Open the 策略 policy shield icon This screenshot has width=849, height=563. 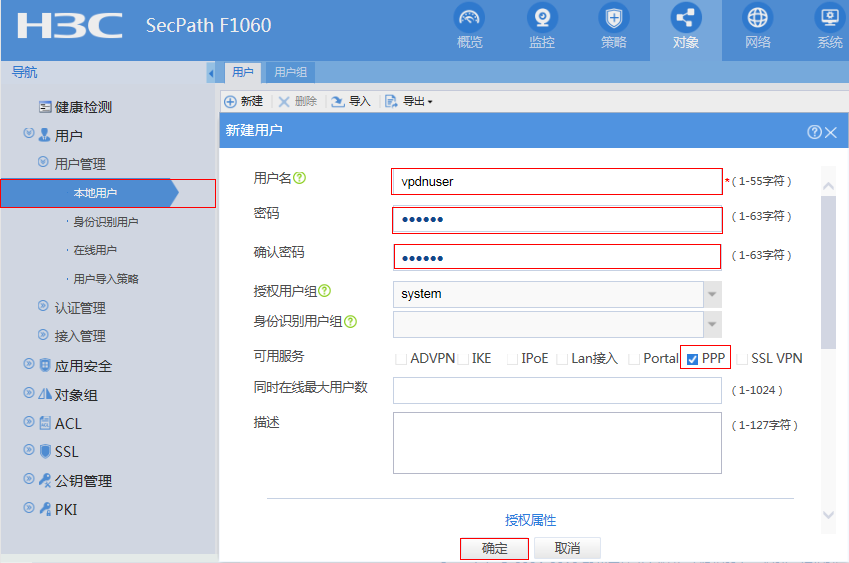613,18
